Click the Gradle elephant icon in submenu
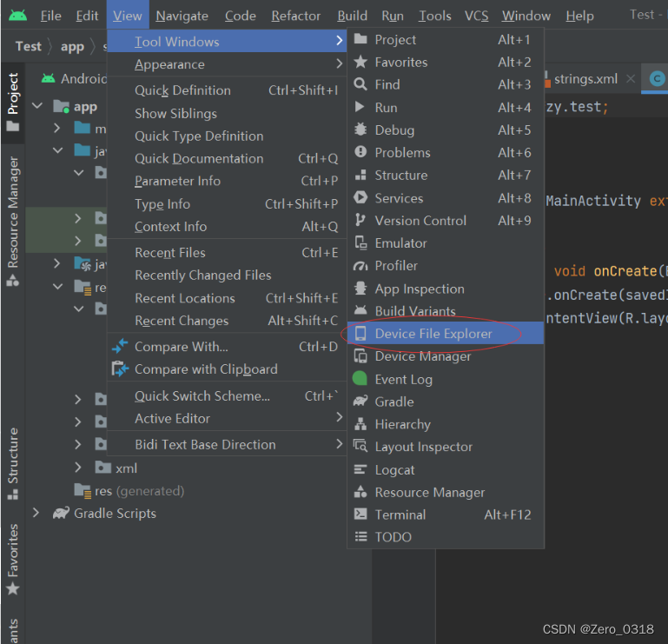This screenshot has height=644, width=668. 360,401
